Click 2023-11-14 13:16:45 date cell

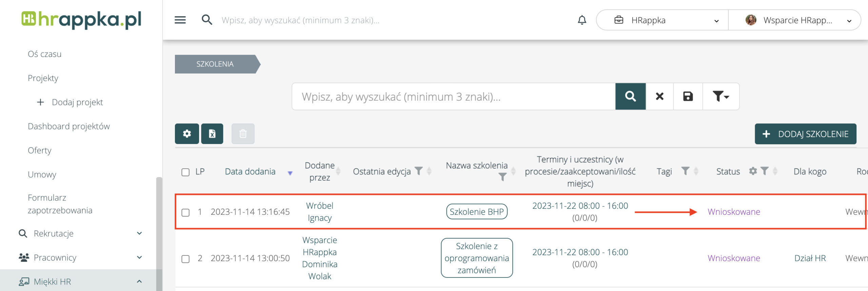click(250, 212)
